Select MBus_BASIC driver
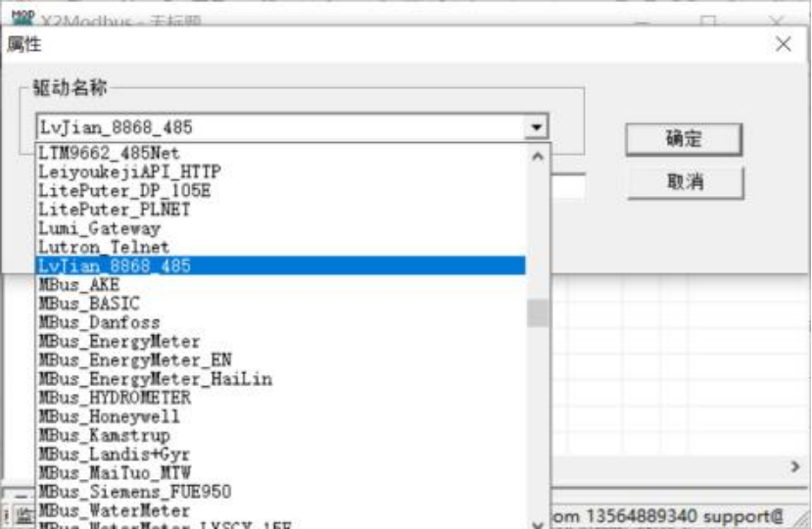Viewport: 812px width, 529px height. 281,303
